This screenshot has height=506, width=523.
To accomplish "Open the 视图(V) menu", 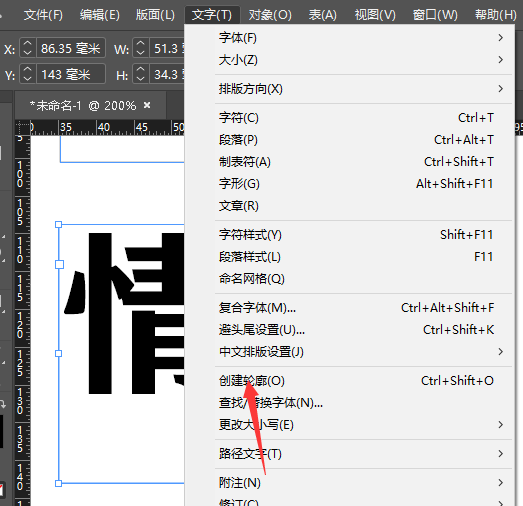I will click(375, 15).
